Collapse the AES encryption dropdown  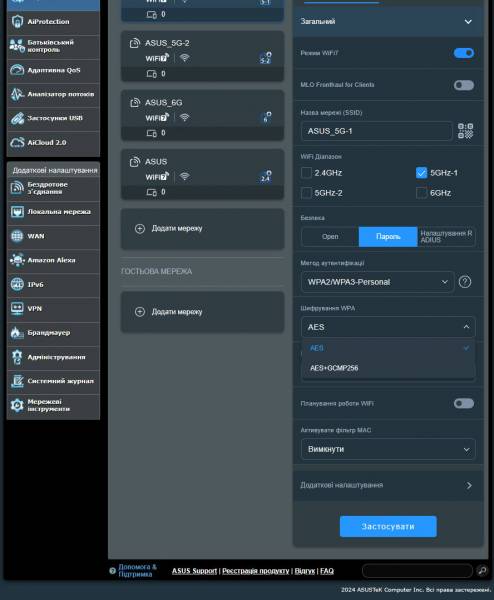coord(388,327)
